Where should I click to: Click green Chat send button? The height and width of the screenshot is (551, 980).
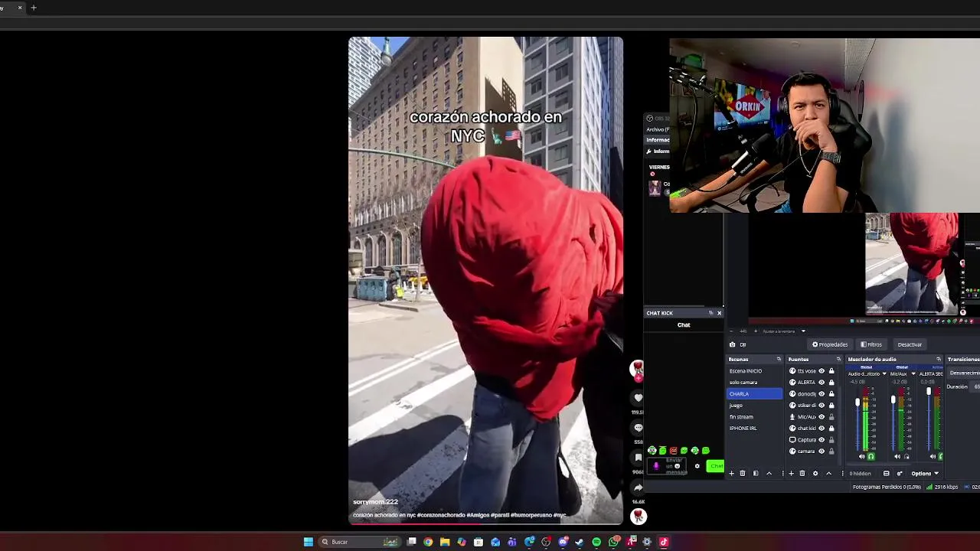[x=715, y=466]
